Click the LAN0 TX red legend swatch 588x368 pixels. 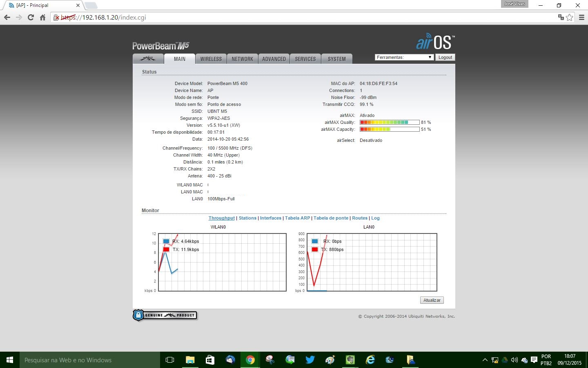tap(315, 249)
